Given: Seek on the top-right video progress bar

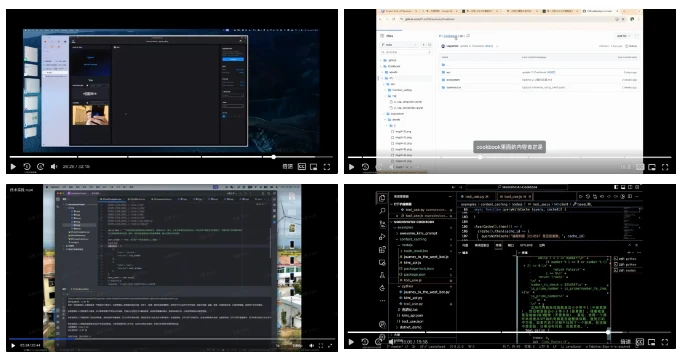Looking at the screenshot, I should coord(510,157).
